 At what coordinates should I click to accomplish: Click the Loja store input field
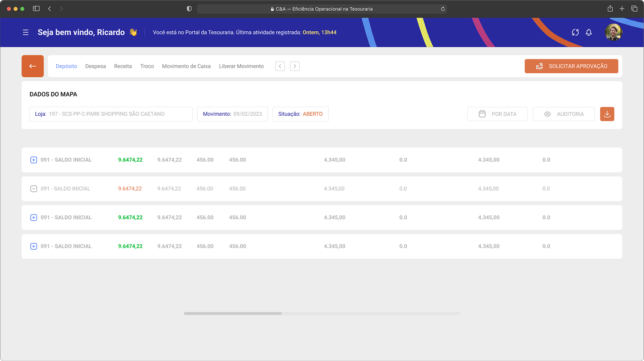pos(111,114)
